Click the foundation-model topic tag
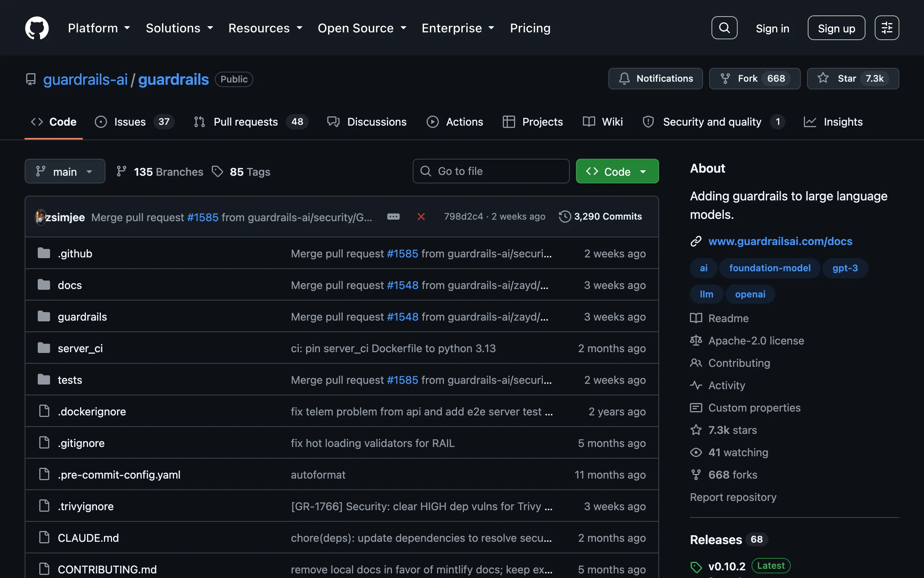Screen dimensions: 924x578 coord(770,268)
